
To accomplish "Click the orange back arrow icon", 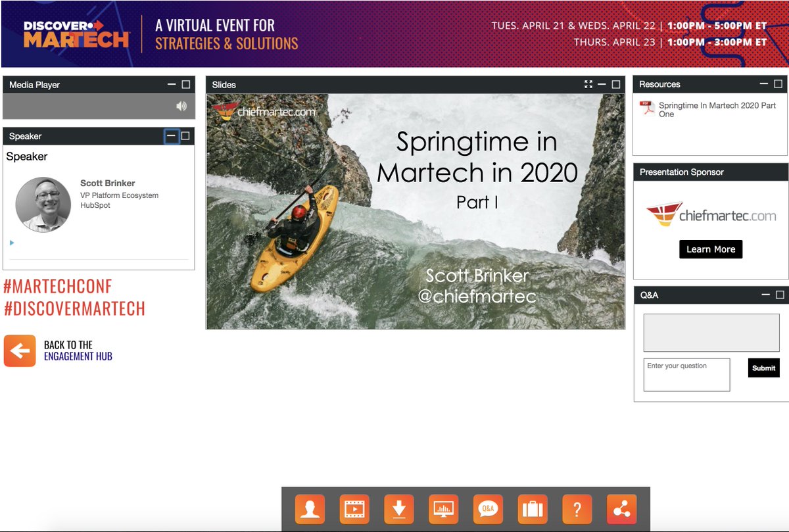I will tap(20, 351).
